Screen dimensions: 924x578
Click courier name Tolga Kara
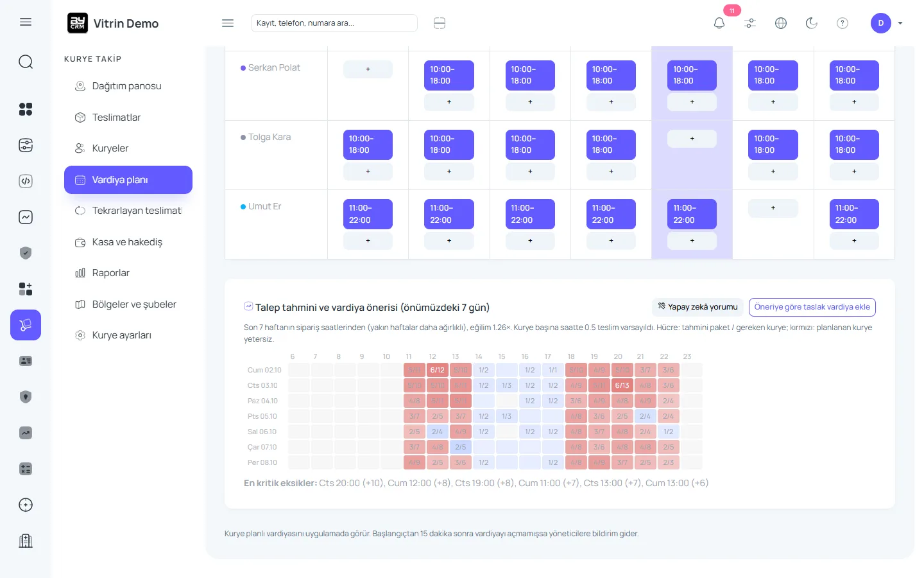269,137
